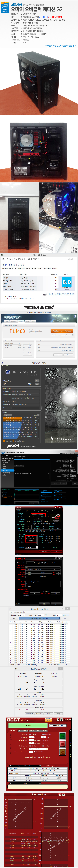The width and height of the screenshot is (78, 868).
Task: Open the Help menu in Cinebench R15
Action: pyautogui.click(x=7, y=366)
